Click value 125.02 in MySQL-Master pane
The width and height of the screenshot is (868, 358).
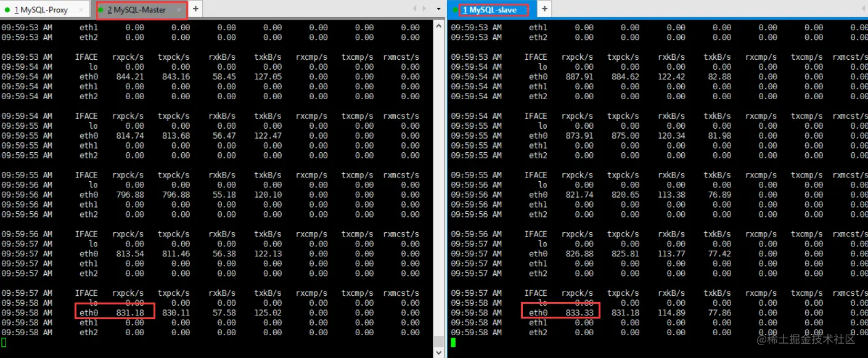tap(268, 313)
